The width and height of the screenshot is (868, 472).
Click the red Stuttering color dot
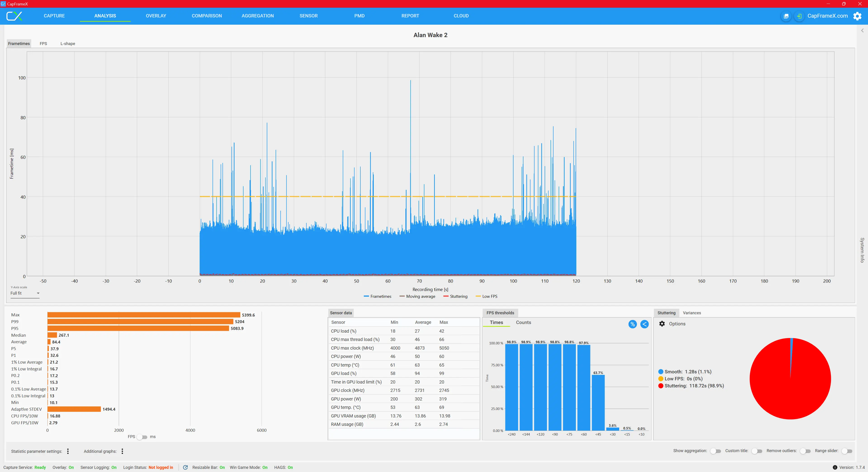[x=661, y=386]
